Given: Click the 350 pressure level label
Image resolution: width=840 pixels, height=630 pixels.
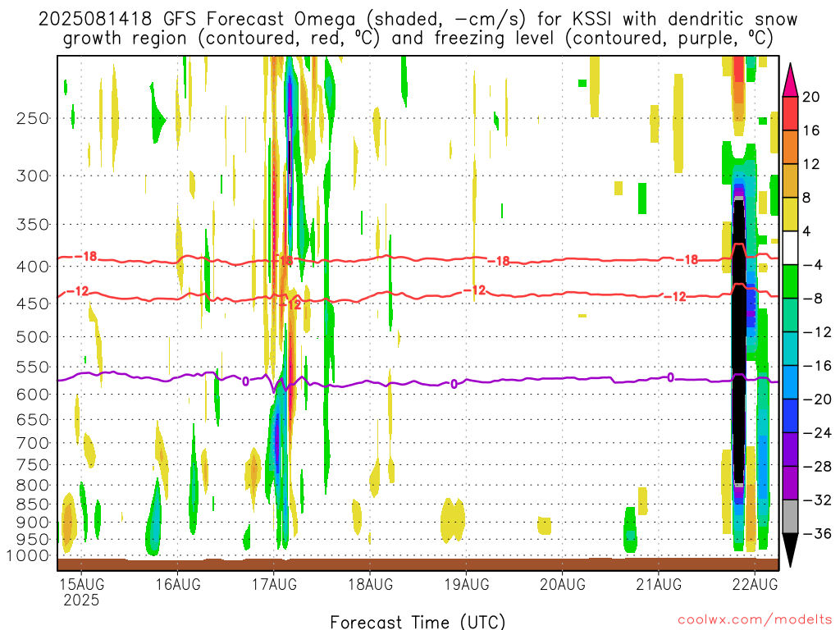Looking at the screenshot, I should (33, 225).
